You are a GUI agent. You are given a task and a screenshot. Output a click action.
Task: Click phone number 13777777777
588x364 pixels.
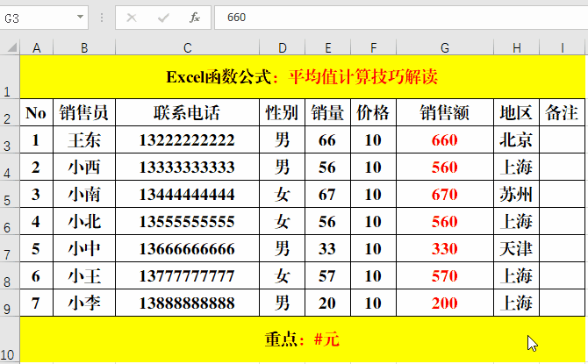pos(188,275)
